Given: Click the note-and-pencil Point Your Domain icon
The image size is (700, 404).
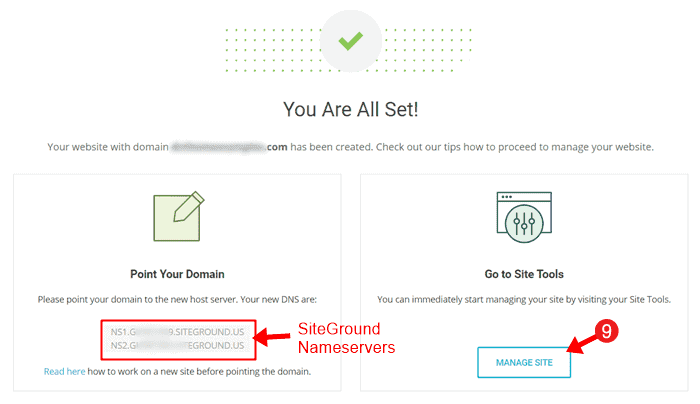Looking at the screenshot, I should pyautogui.click(x=179, y=217).
